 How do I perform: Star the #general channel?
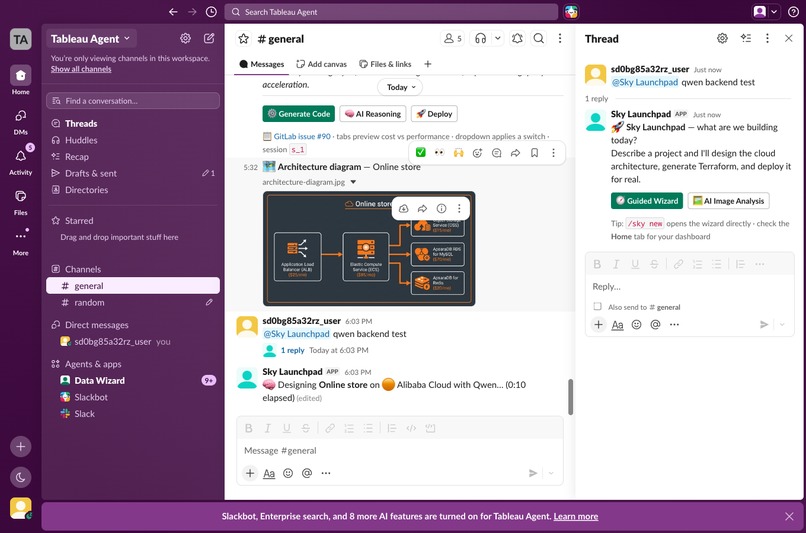[244, 39]
